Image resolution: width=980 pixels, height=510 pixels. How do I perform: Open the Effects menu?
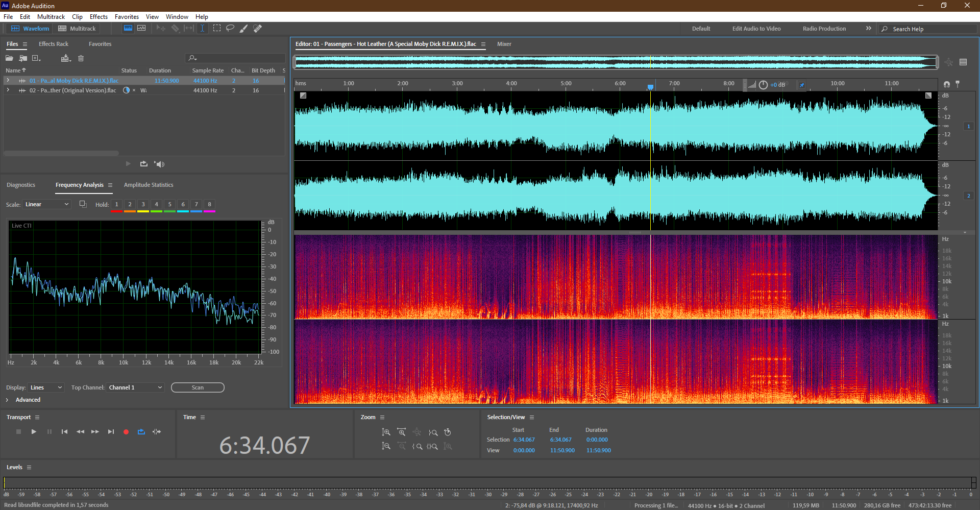click(x=99, y=17)
